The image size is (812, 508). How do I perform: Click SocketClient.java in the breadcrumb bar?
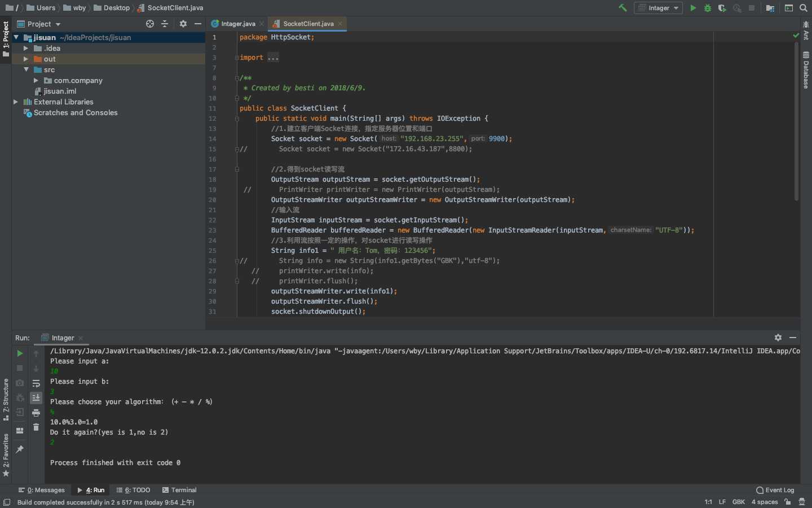coord(170,8)
